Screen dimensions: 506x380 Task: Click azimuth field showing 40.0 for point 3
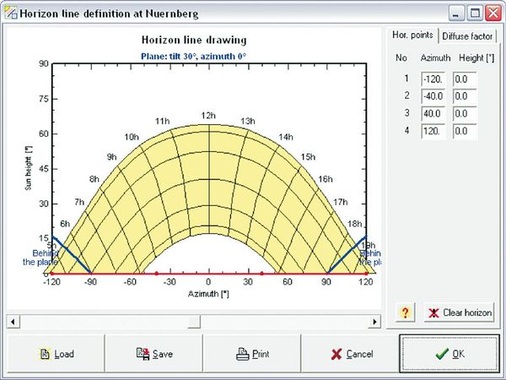tap(433, 114)
